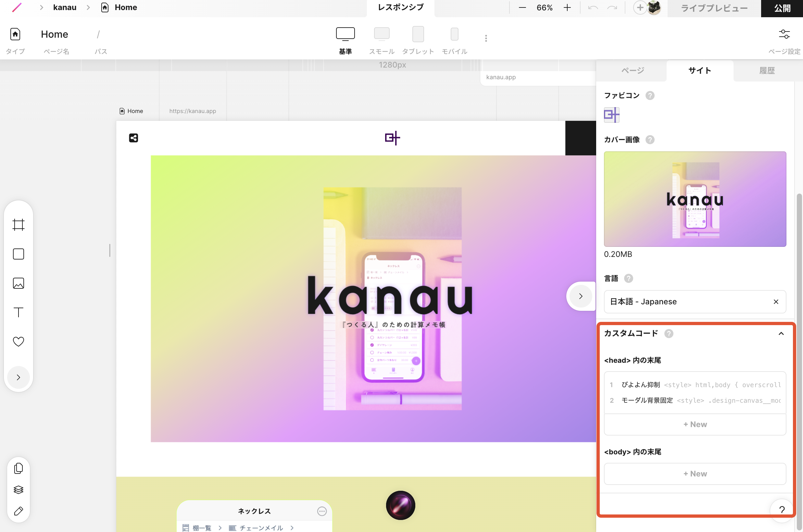The width and height of the screenshot is (803, 532).
Task: Clear the Japanese language selection
Action: point(775,302)
